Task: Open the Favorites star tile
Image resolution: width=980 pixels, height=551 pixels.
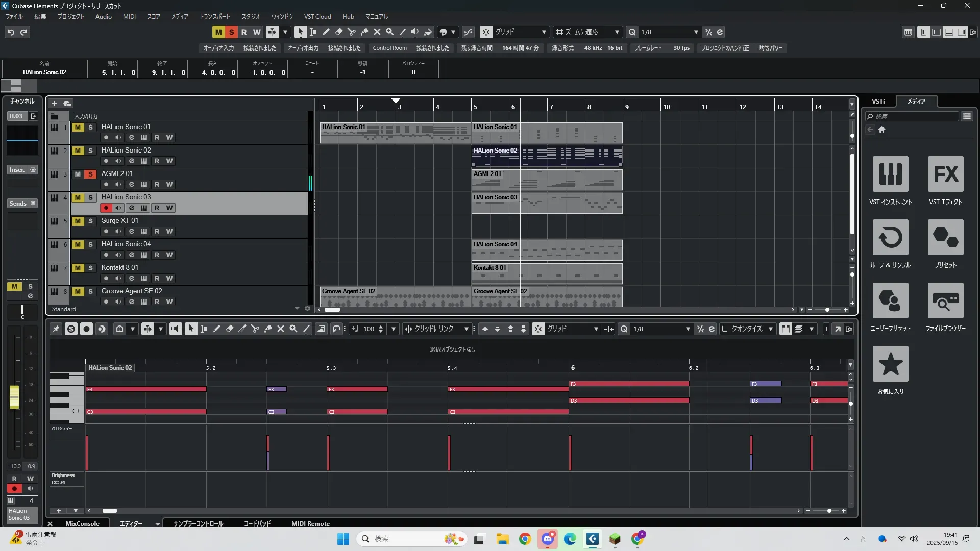Action: pyautogui.click(x=890, y=364)
